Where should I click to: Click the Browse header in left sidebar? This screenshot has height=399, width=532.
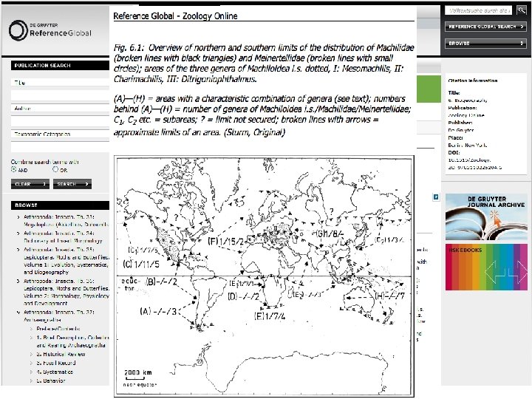(x=60, y=205)
